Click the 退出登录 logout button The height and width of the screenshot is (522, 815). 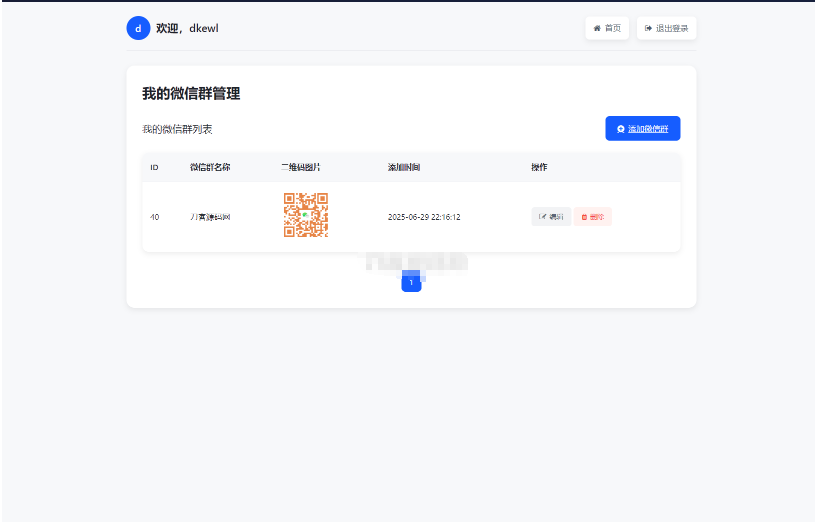pyautogui.click(x=666, y=28)
